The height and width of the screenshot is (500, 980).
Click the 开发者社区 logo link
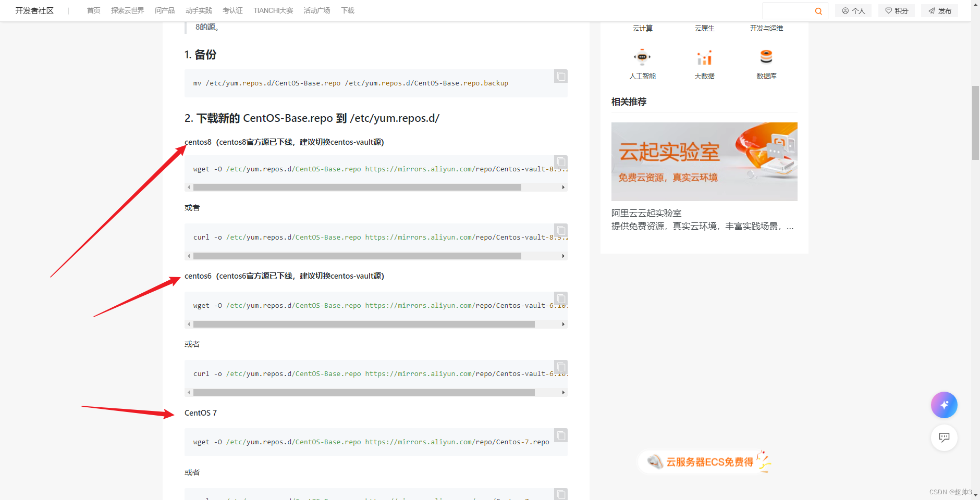point(34,10)
